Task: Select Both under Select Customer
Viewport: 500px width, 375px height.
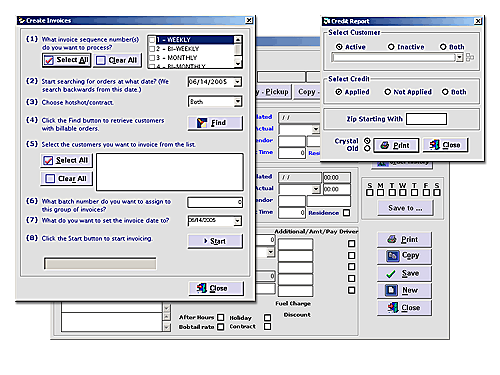Action: (x=443, y=47)
